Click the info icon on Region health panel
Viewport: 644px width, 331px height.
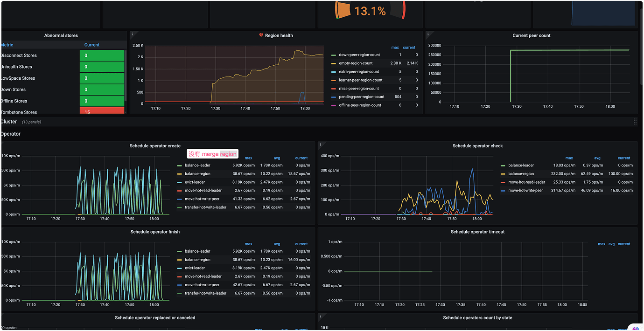[132, 34]
